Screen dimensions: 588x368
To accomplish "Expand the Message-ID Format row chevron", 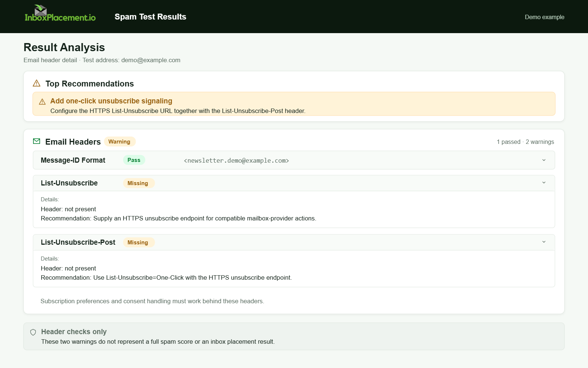I will click(x=544, y=160).
